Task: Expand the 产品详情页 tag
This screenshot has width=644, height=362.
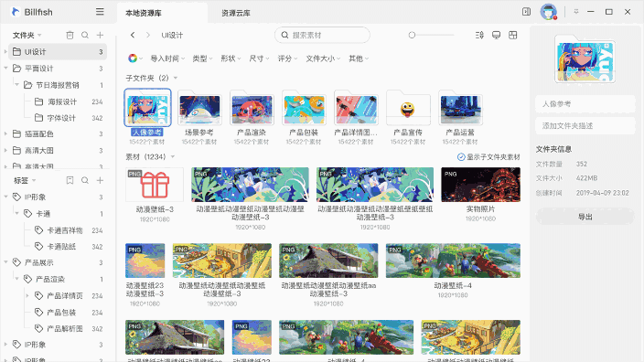Action: pyautogui.click(x=27, y=295)
